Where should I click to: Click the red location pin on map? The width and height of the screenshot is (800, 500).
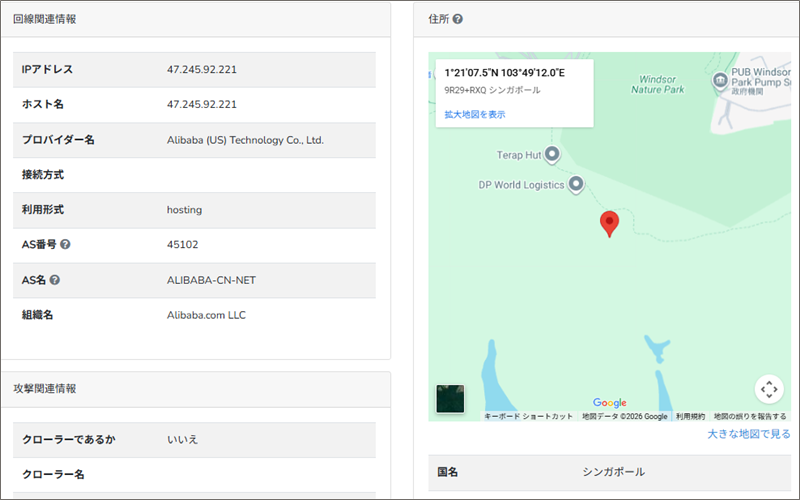(x=609, y=224)
